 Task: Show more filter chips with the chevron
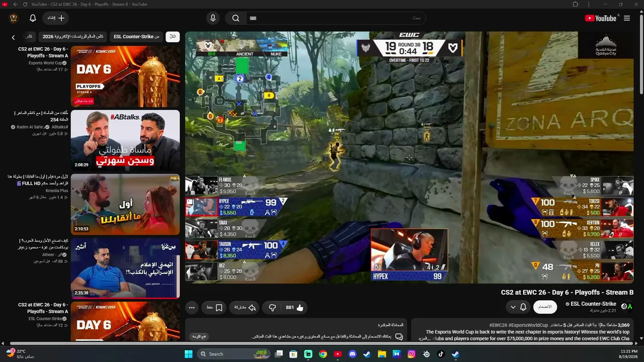(14, 37)
